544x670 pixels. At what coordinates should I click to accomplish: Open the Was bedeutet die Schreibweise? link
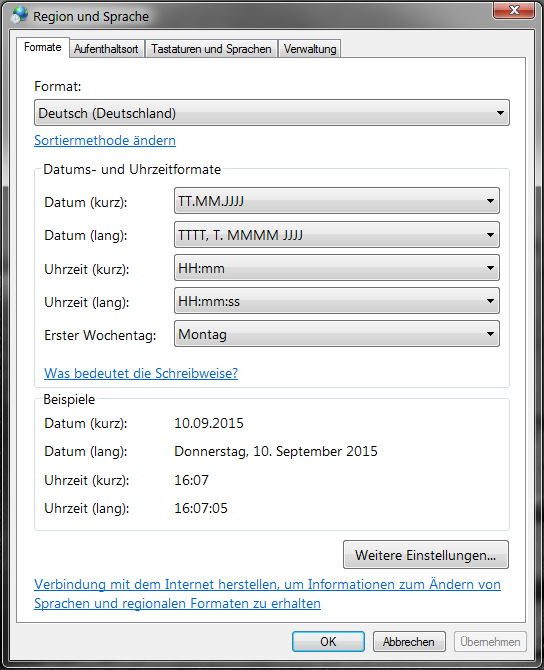coord(141,373)
